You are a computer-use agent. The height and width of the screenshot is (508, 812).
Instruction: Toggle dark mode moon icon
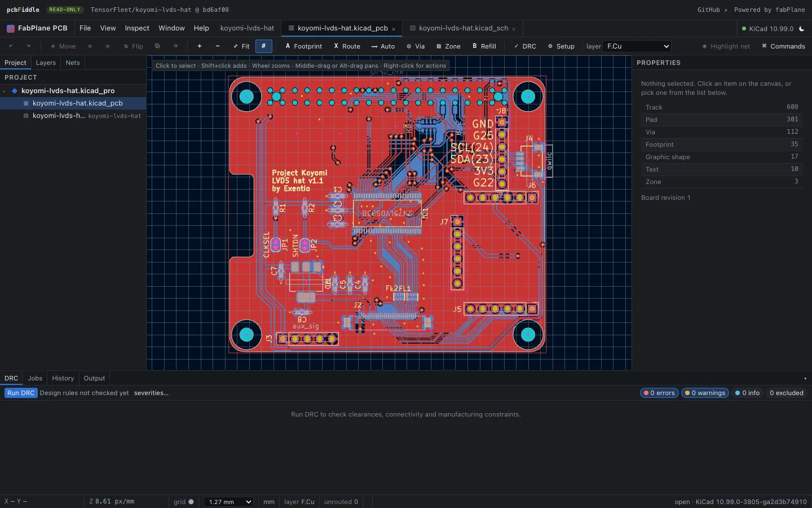click(x=802, y=29)
